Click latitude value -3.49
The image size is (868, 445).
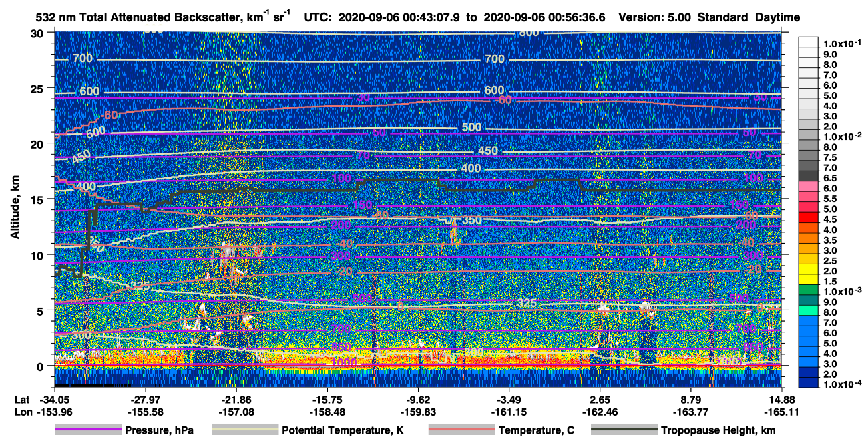(x=509, y=400)
